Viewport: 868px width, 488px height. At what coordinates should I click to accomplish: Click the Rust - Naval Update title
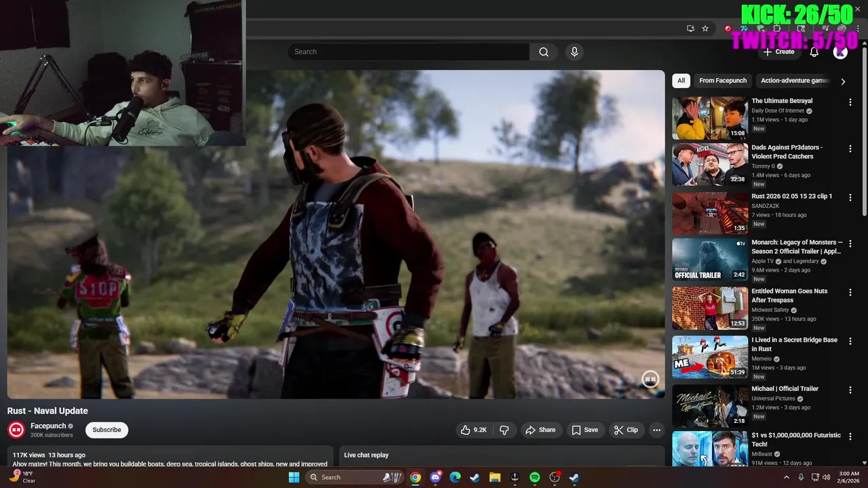(47, 411)
